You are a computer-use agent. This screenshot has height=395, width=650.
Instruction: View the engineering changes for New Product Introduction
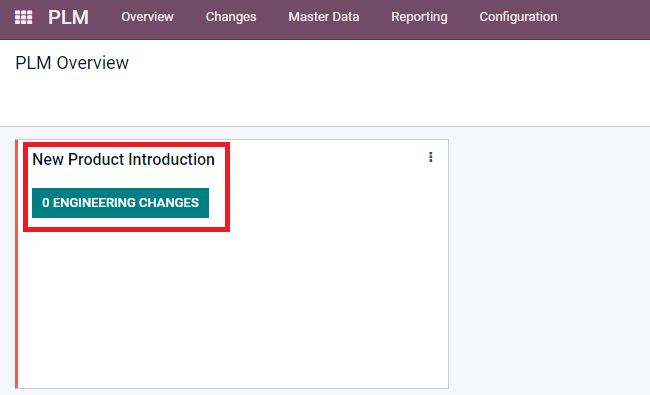click(x=120, y=203)
